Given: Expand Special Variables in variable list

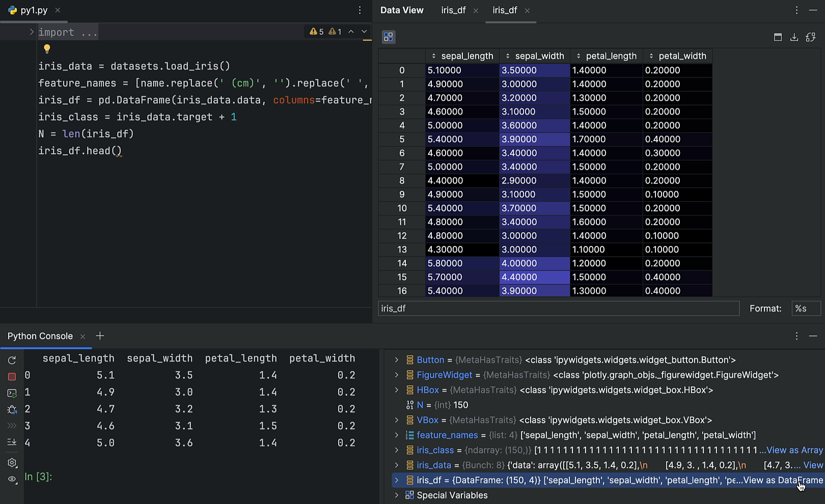Looking at the screenshot, I should tap(397, 495).
